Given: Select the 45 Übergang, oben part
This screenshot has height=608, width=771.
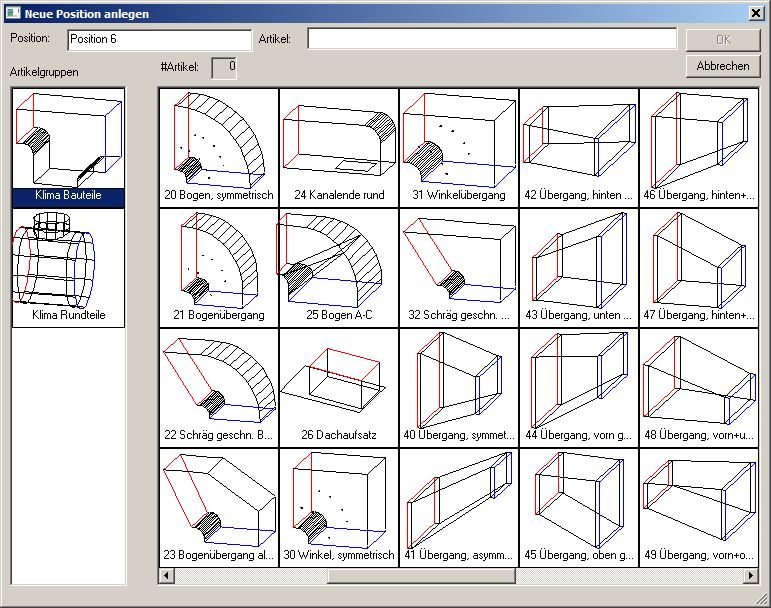Looking at the screenshot, I should pyautogui.click(x=579, y=507).
